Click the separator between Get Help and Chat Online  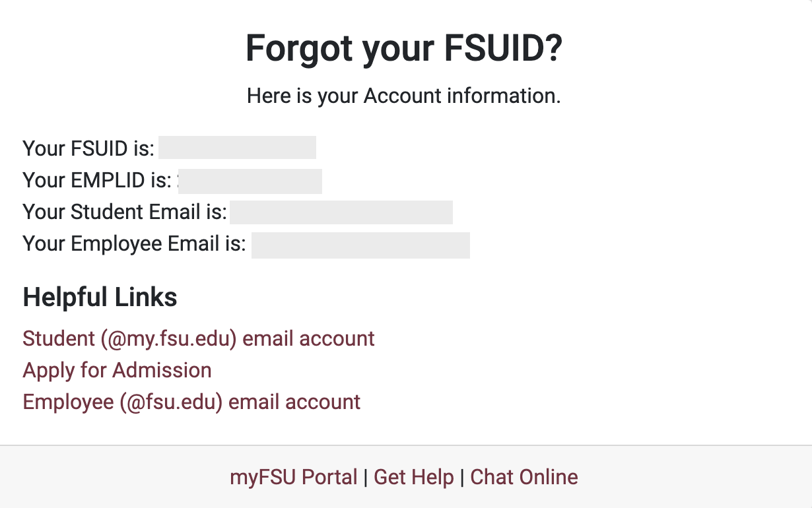click(x=462, y=476)
